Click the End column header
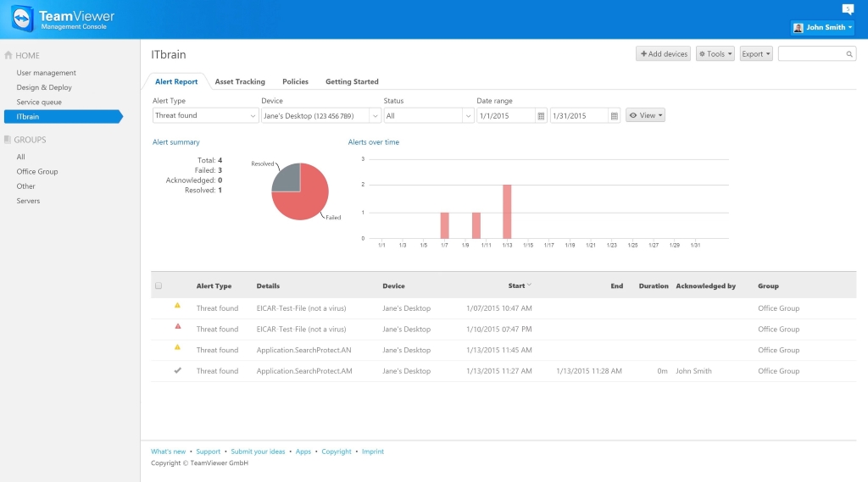Image resolution: width=868 pixels, height=482 pixels. [617, 286]
